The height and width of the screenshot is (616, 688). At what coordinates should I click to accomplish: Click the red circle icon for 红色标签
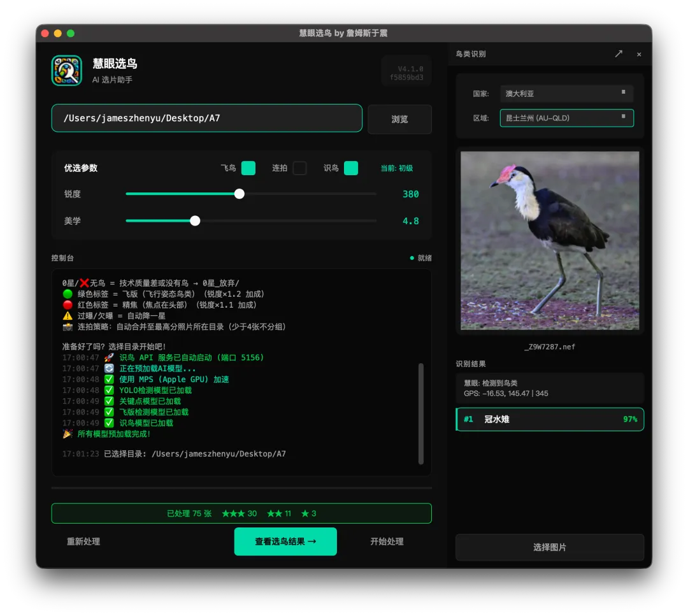(x=68, y=305)
